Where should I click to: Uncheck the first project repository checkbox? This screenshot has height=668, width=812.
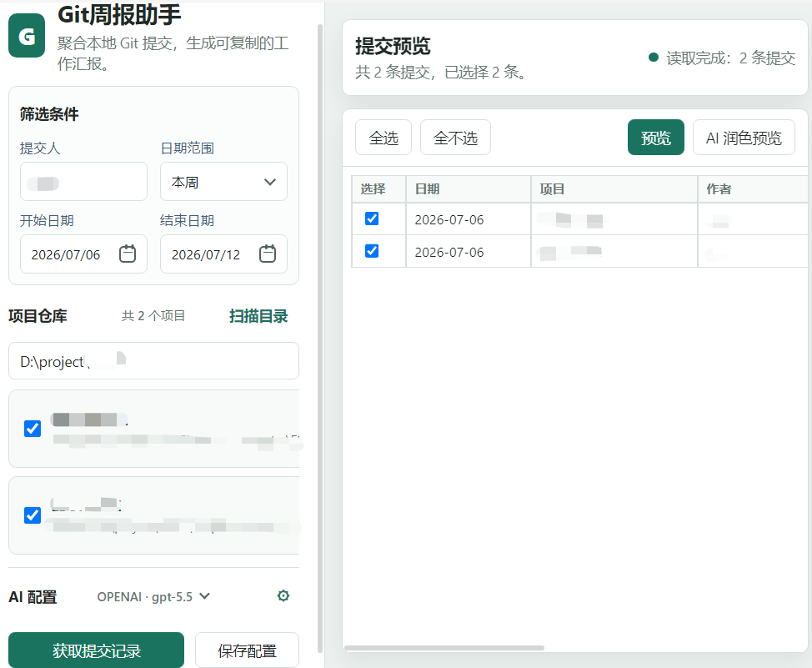point(33,429)
